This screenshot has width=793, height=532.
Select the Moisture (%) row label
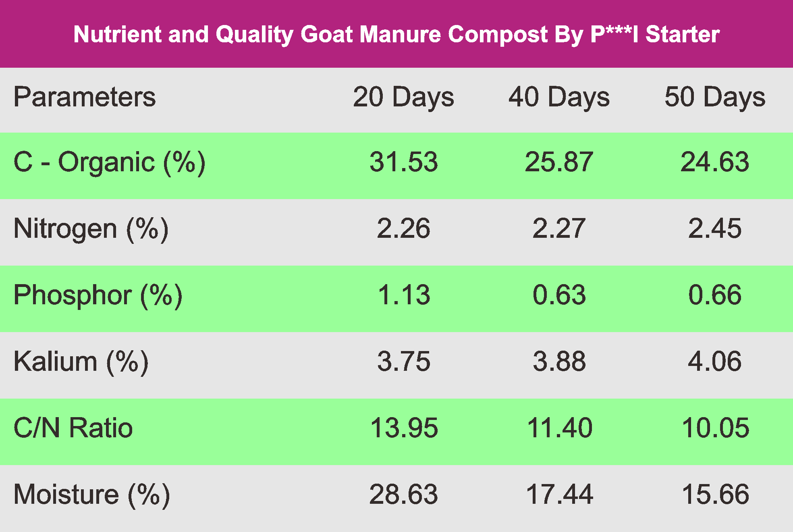(x=92, y=495)
